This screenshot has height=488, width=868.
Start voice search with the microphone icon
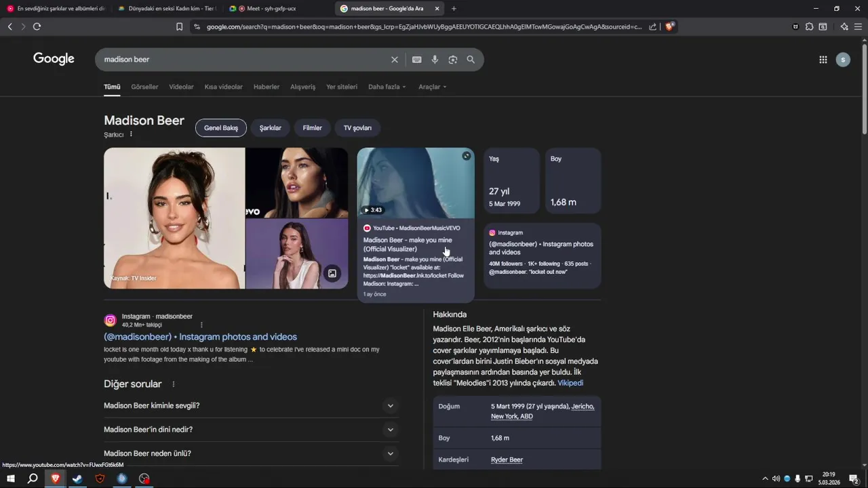435,60
